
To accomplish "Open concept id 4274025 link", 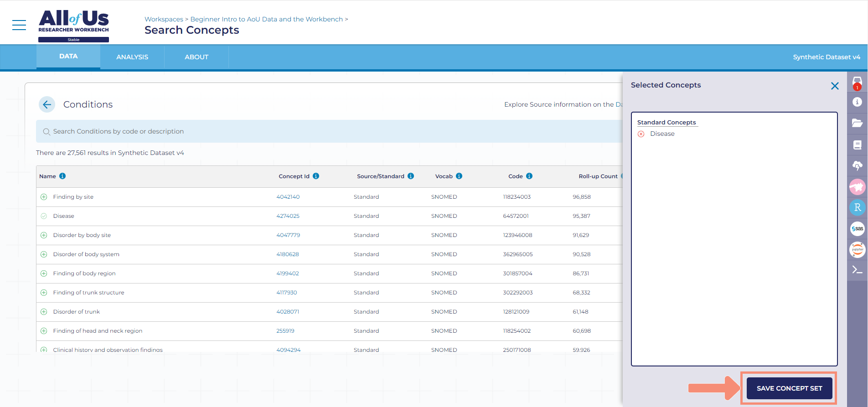I will (288, 216).
